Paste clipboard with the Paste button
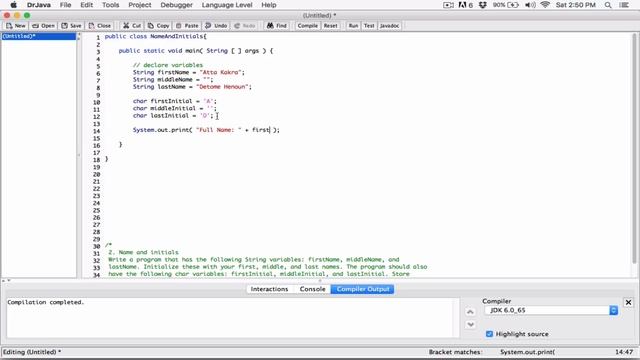Screen dimensions: 640x360 pos(187,26)
